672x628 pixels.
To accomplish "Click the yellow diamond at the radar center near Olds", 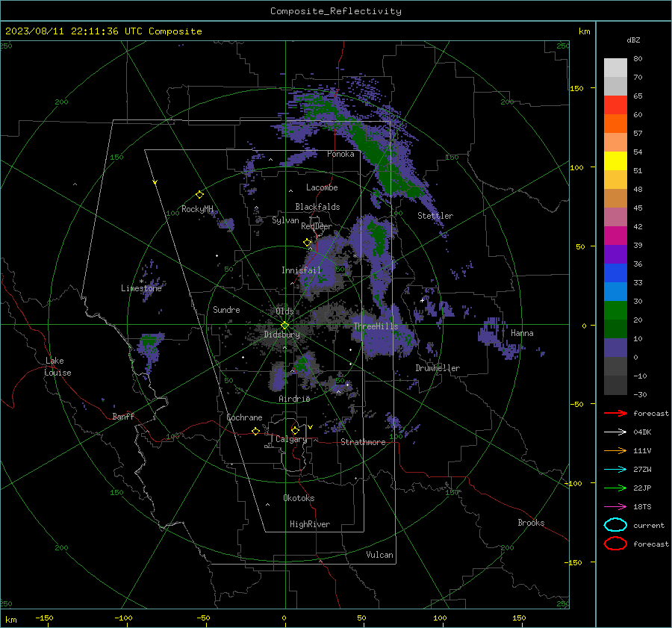I will coord(285,326).
